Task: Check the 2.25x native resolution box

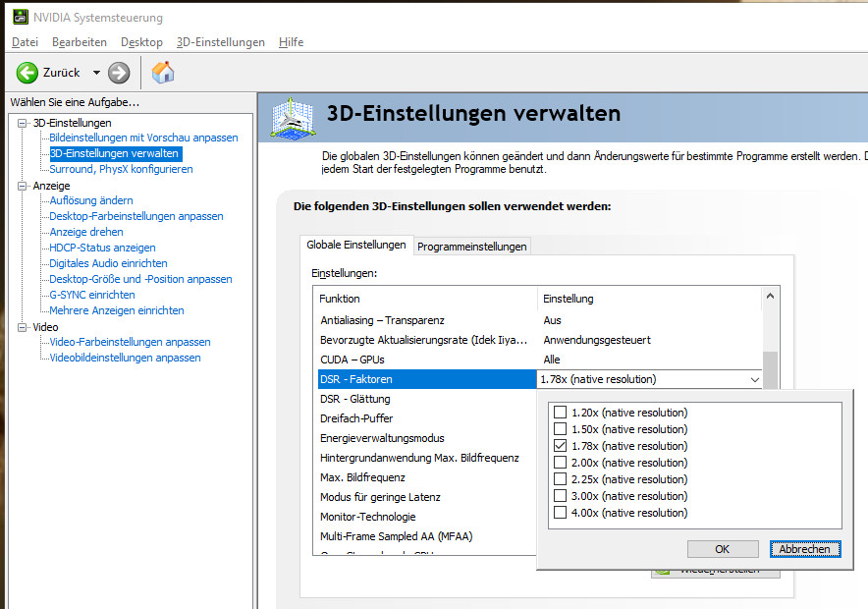Action: pyautogui.click(x=561, y=479)
